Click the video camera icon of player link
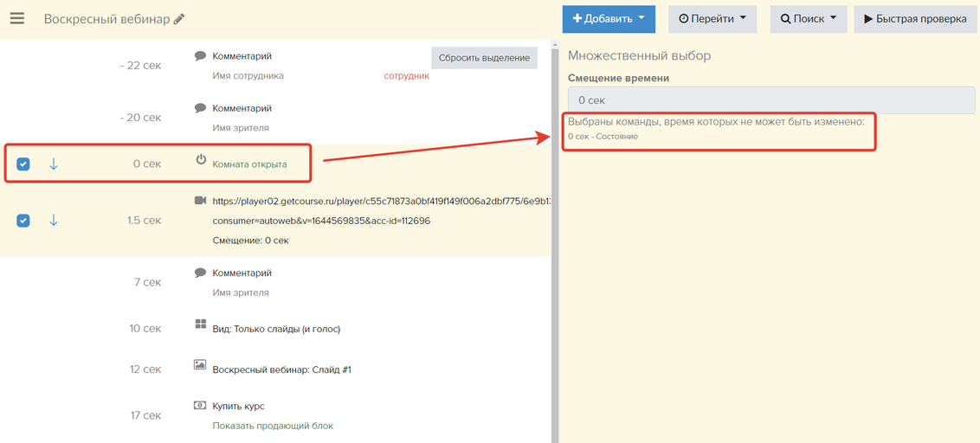This screenshot has height=443, width=980. 200,200
